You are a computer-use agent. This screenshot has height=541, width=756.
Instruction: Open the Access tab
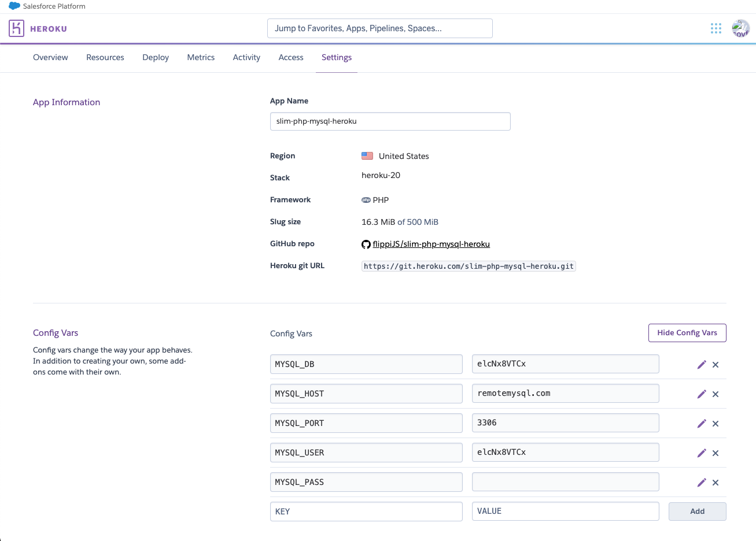291,57
